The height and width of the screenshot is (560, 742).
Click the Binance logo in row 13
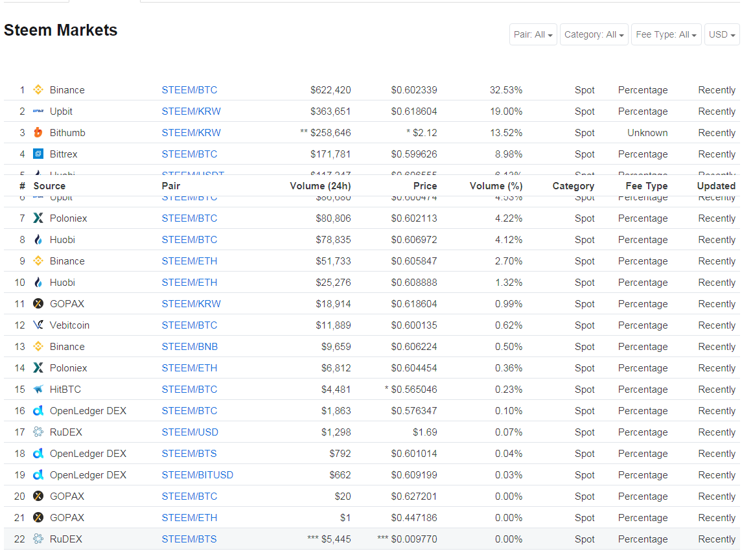[38, 346]
